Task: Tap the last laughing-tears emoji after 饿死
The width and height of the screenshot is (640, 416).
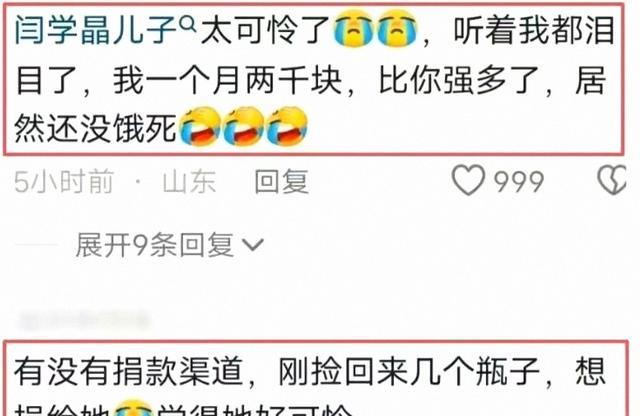Action: (x=287, y=127)
